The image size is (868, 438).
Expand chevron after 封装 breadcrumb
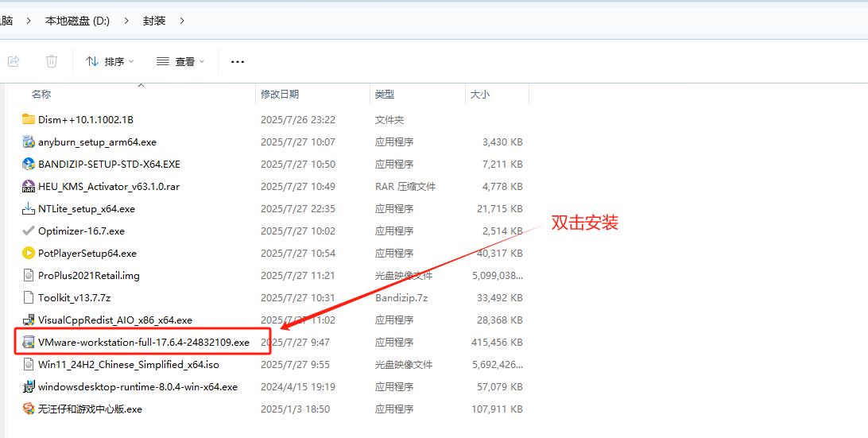pos(182,21)
